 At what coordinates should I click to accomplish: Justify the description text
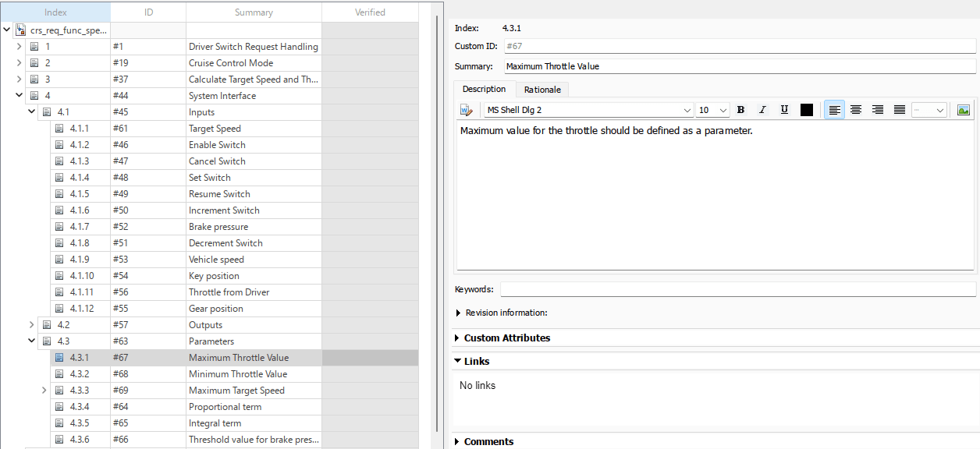[x=900, y=110]
